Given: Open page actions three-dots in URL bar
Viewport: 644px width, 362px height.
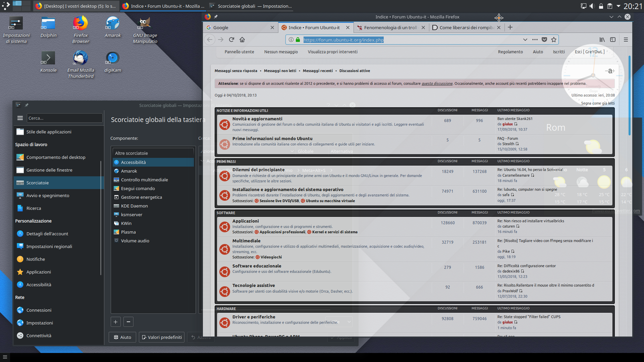Looking at the screenshot, I should click(535, 39).
